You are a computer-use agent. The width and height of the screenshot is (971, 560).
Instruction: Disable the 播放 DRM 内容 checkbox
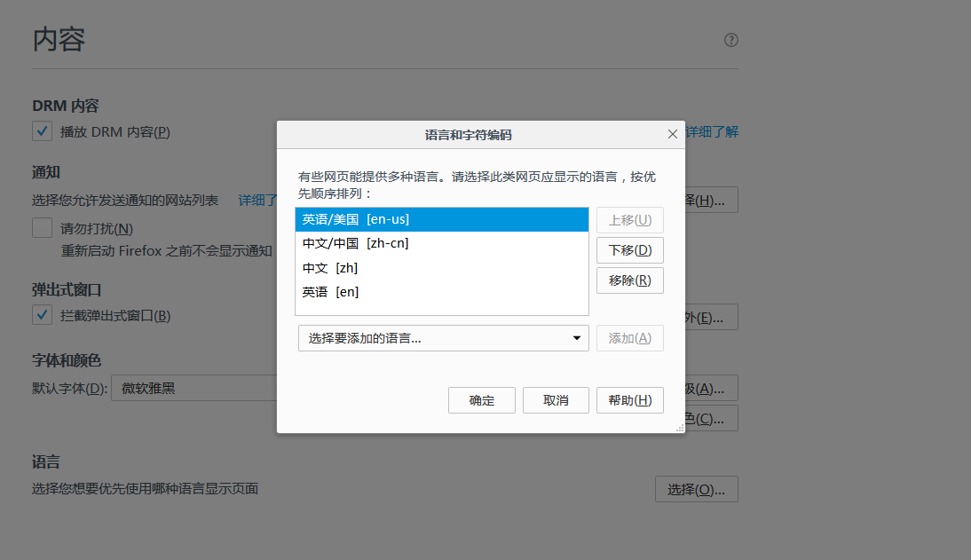(x=41, y=130)
